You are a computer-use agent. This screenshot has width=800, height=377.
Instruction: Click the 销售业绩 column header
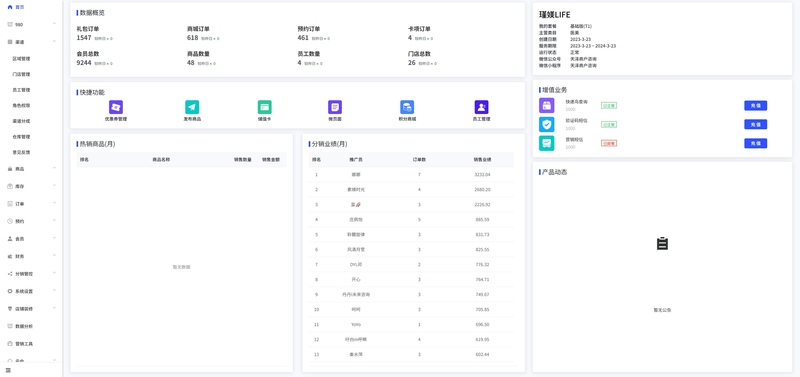click(482, 160)
